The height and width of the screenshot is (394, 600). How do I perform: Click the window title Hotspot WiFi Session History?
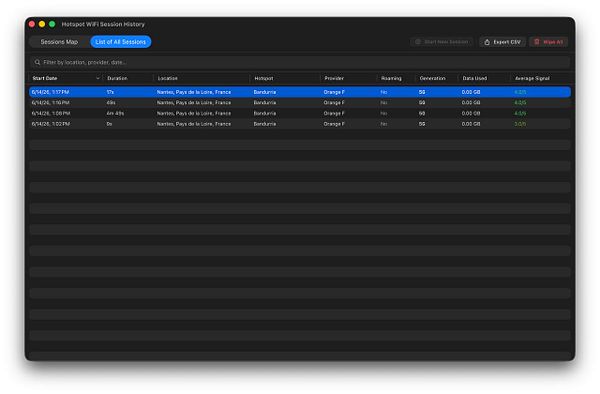pyautogui.click(x=103, y=24)
